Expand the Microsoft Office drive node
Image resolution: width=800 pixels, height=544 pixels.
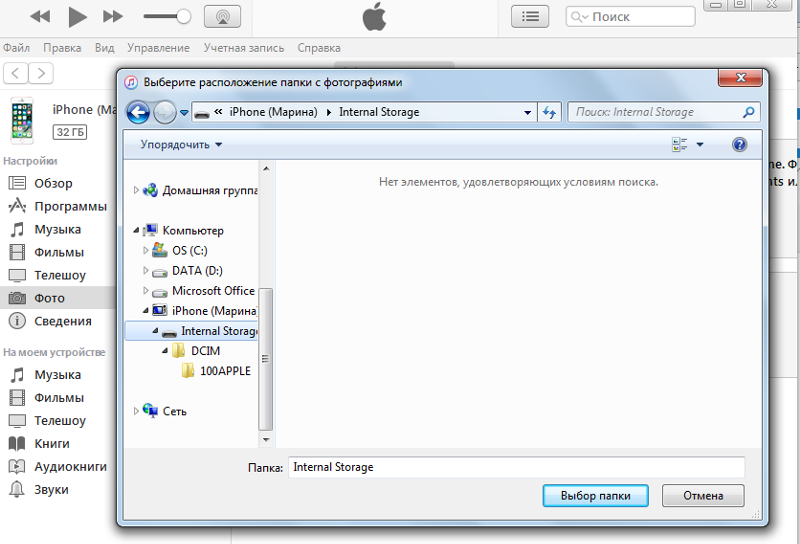146,290
